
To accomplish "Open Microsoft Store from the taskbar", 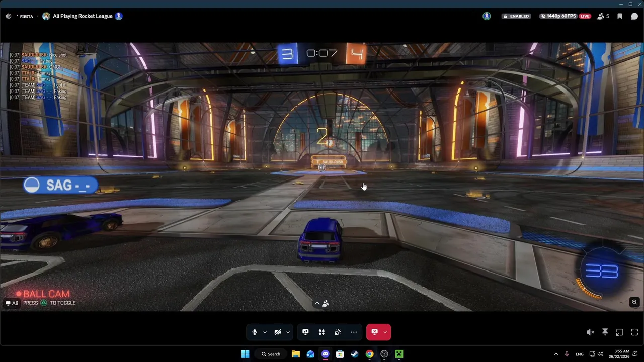I will point(340,354).
